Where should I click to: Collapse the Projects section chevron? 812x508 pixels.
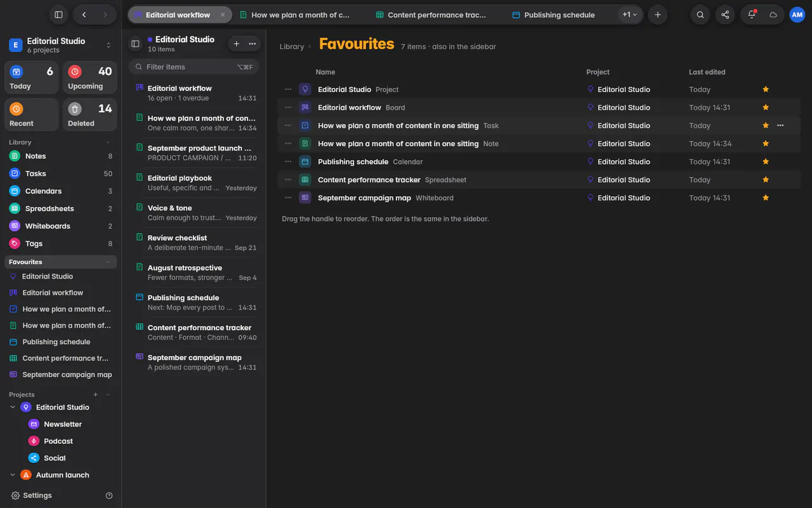coord(108,394)
